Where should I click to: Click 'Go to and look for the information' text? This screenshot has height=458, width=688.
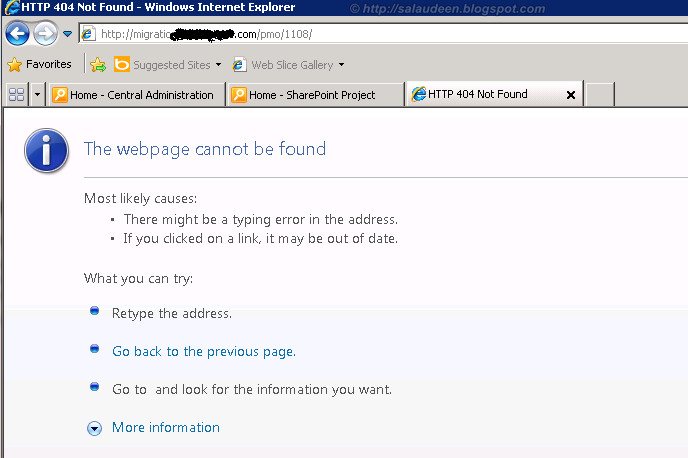point(252,390)
